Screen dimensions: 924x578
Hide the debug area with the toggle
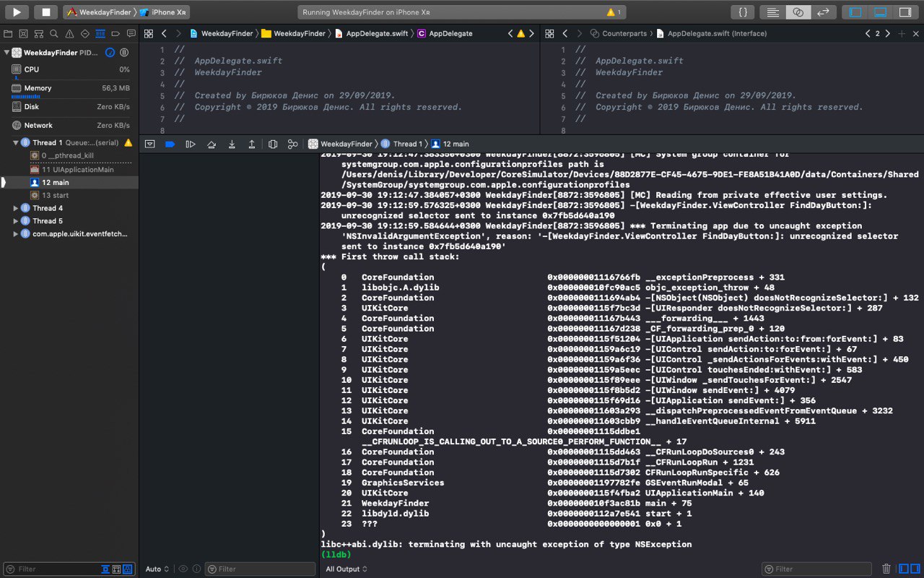coord(150,144)
